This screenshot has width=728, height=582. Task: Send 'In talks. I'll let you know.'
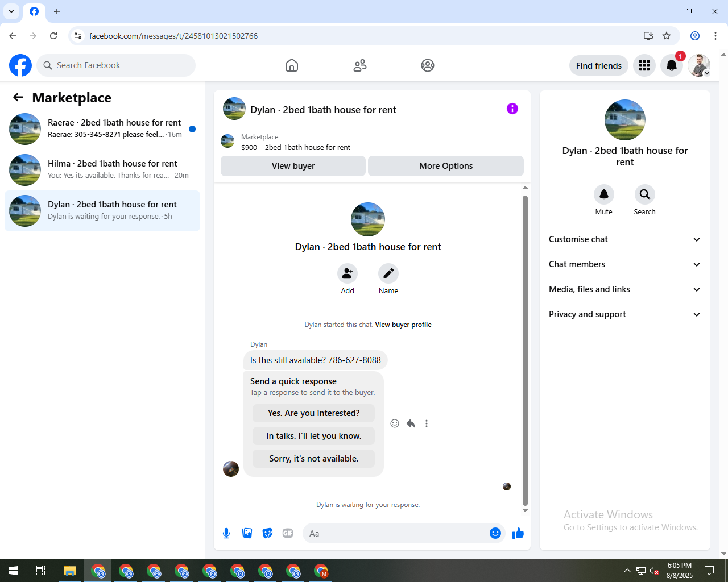(314, 436)
